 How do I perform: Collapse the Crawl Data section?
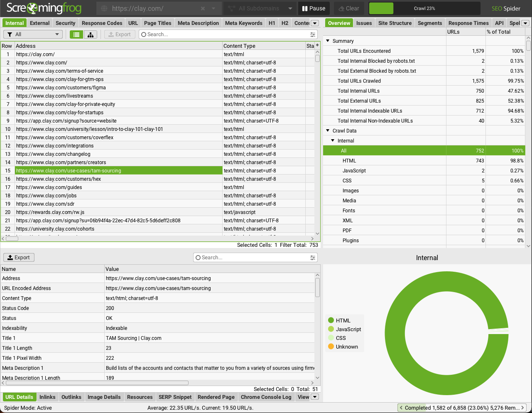coord(328,130)
